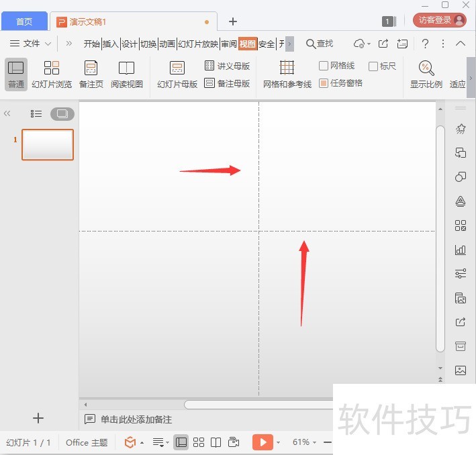Collapse the ribbon with up chevron

[x=461, y=44]
